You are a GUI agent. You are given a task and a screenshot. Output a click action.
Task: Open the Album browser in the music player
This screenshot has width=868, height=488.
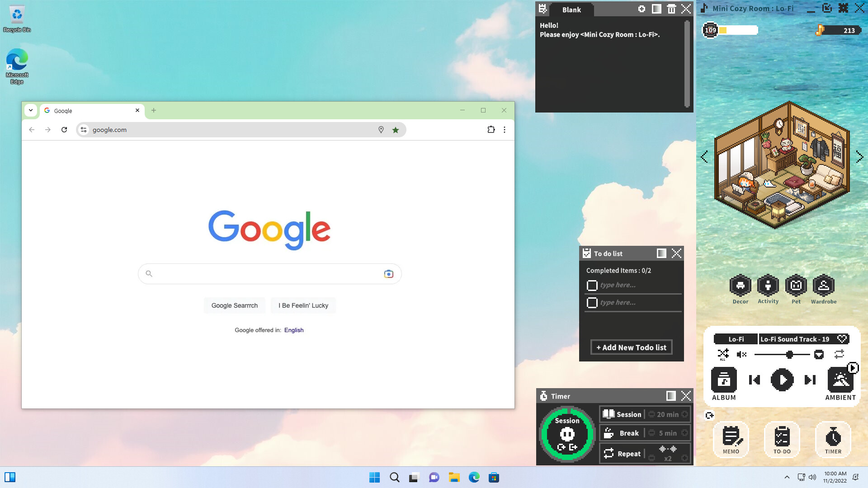pos(723,380)
